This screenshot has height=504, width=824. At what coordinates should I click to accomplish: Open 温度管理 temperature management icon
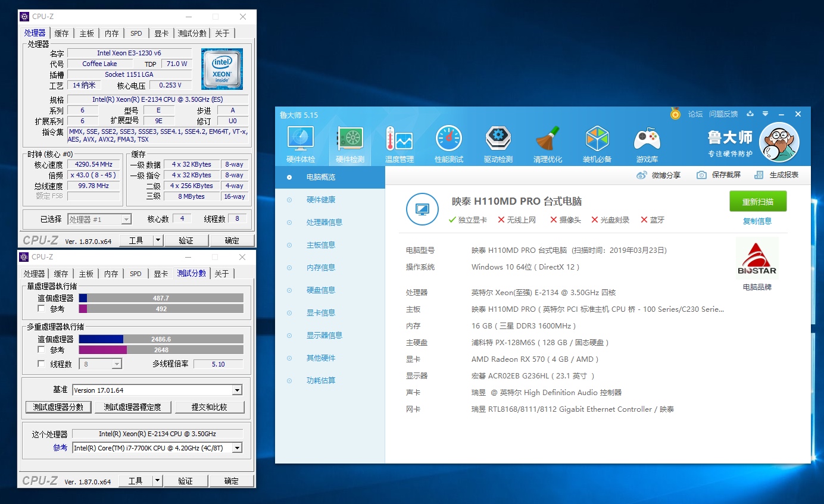[x=399, y=139]
